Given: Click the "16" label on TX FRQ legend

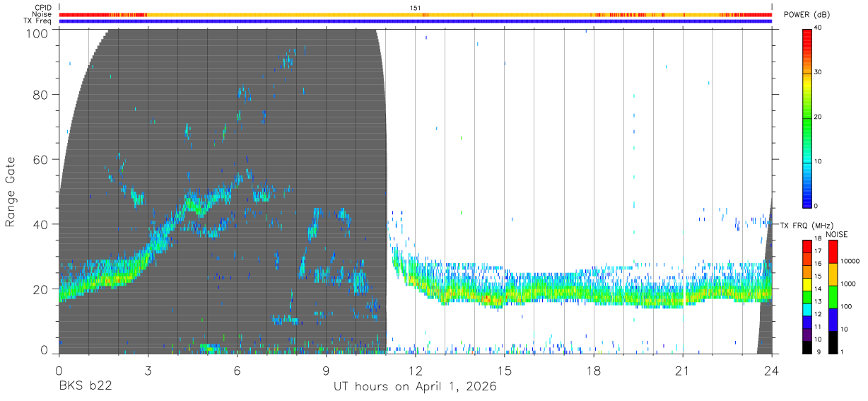Looking at the screenshot, I should (x=818, y=264).
